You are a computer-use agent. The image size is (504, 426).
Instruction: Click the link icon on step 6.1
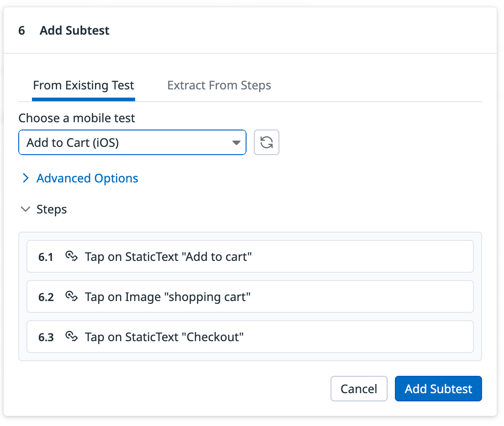[x=72, y=256]
